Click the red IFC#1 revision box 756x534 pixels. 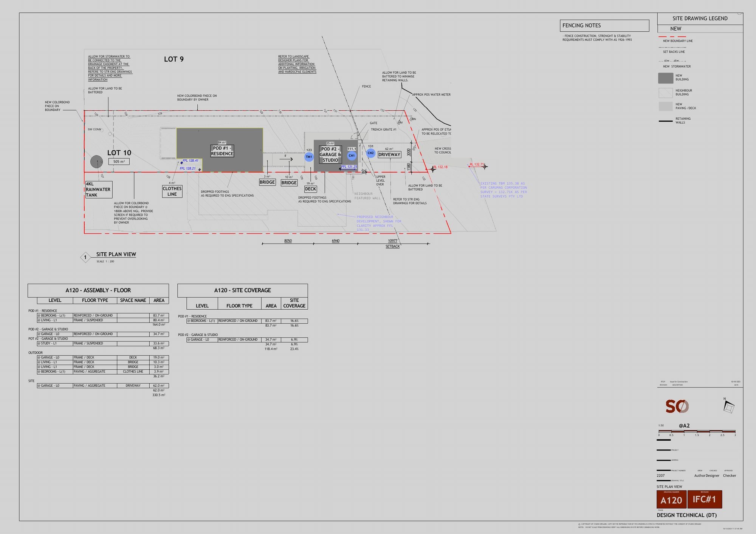pos(705,499)
